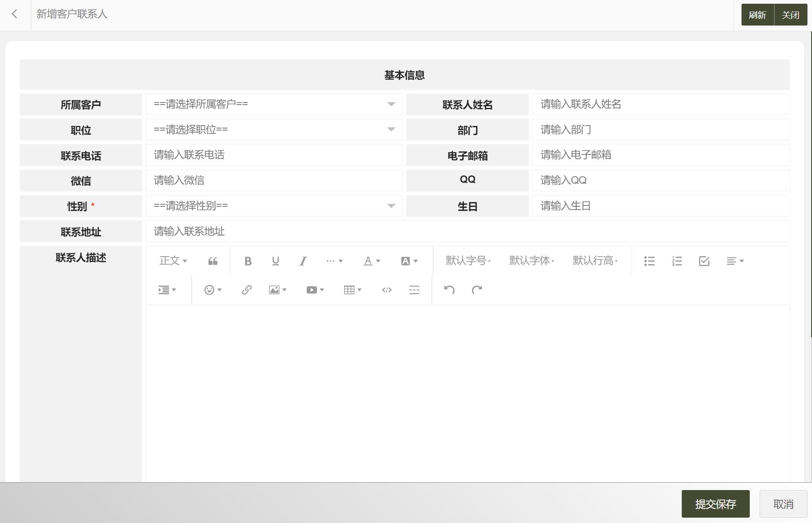Toggle the numbered list in the editor

click(676, 261)
